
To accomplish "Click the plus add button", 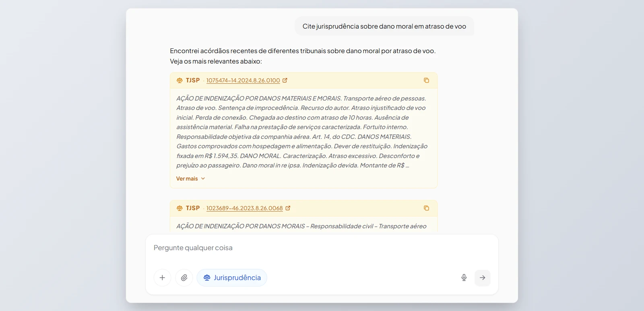I will [162, 278].
